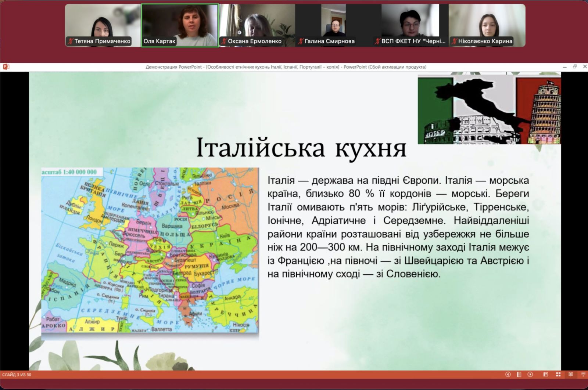Start Slide Show view icon

(x=583, y=375)
